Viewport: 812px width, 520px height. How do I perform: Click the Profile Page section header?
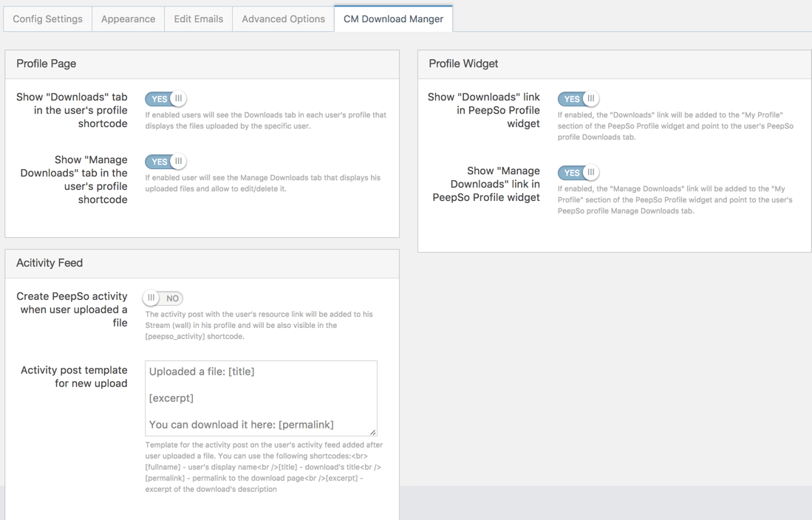(47, 64)
